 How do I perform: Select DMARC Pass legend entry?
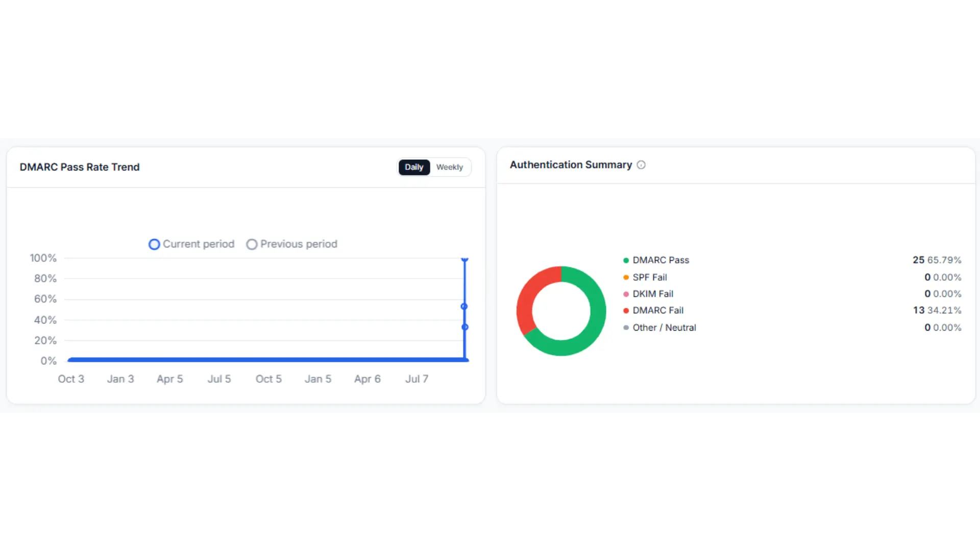click(656, 260)
